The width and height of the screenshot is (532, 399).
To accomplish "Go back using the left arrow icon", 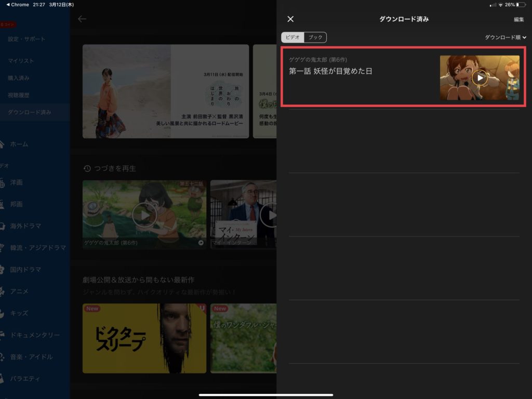I will (82, 19).
